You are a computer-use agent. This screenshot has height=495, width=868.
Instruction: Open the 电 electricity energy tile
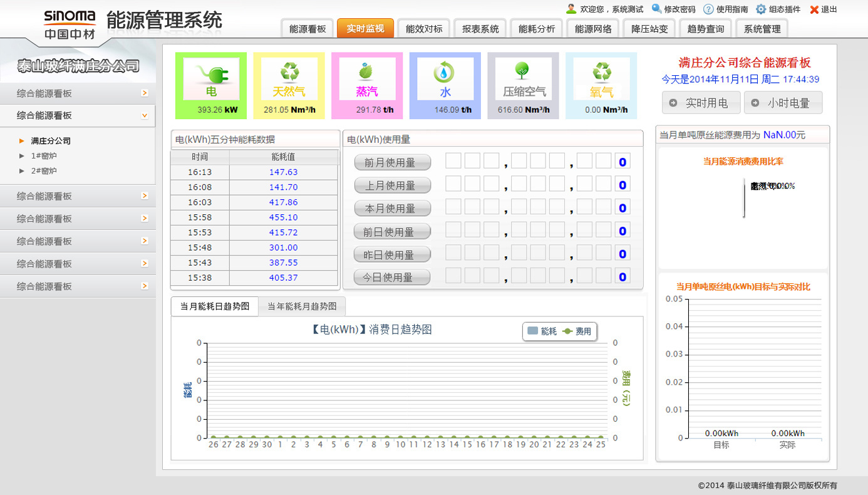pyautogui.click(x=211, y=85)
